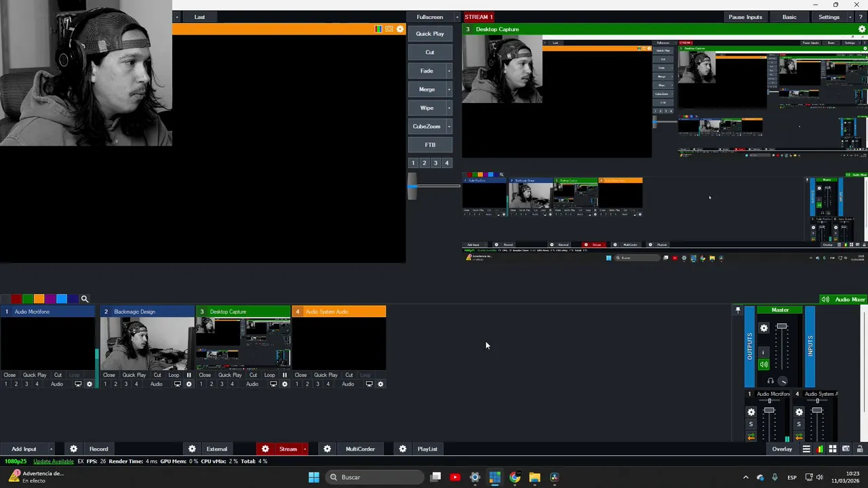Open Master audio settings gear
Screen dimensions: 868x488
click(x=764, y=328)
